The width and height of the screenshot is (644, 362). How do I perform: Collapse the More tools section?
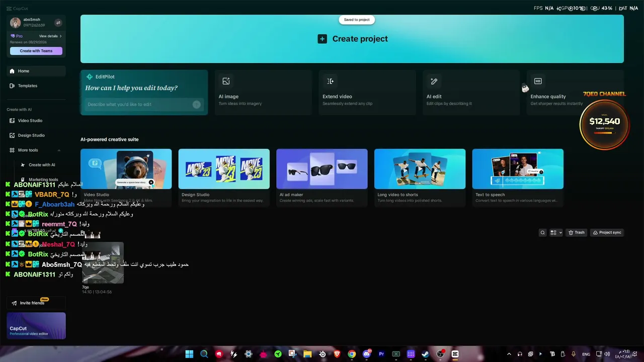coord(59,150)
